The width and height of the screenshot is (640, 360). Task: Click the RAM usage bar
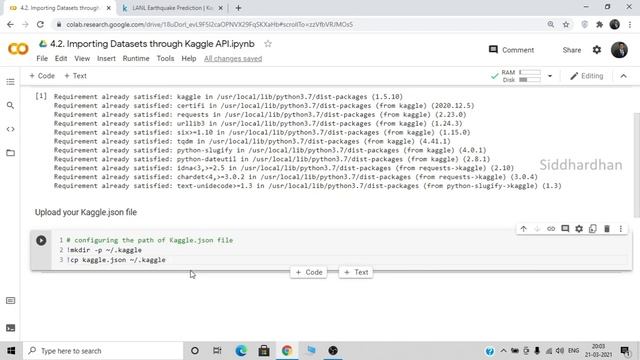(530, 72)
